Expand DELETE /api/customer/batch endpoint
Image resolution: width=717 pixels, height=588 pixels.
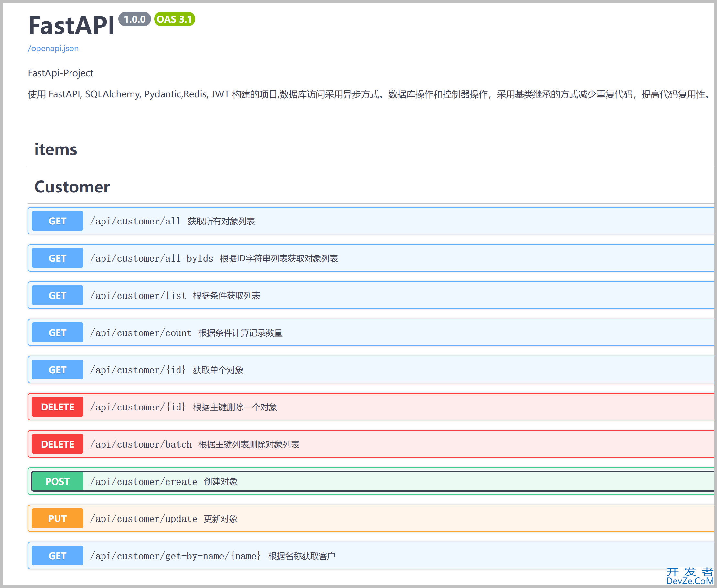[141, 444]
